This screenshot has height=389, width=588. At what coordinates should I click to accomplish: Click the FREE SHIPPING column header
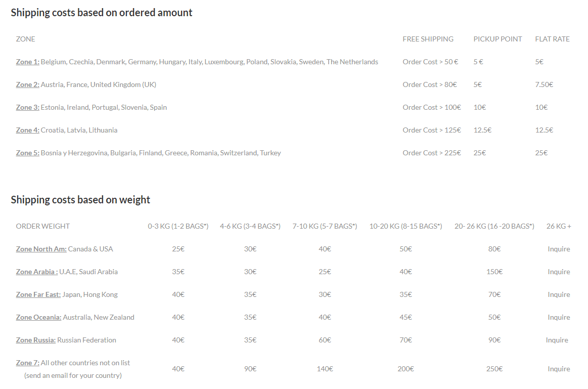428,39
